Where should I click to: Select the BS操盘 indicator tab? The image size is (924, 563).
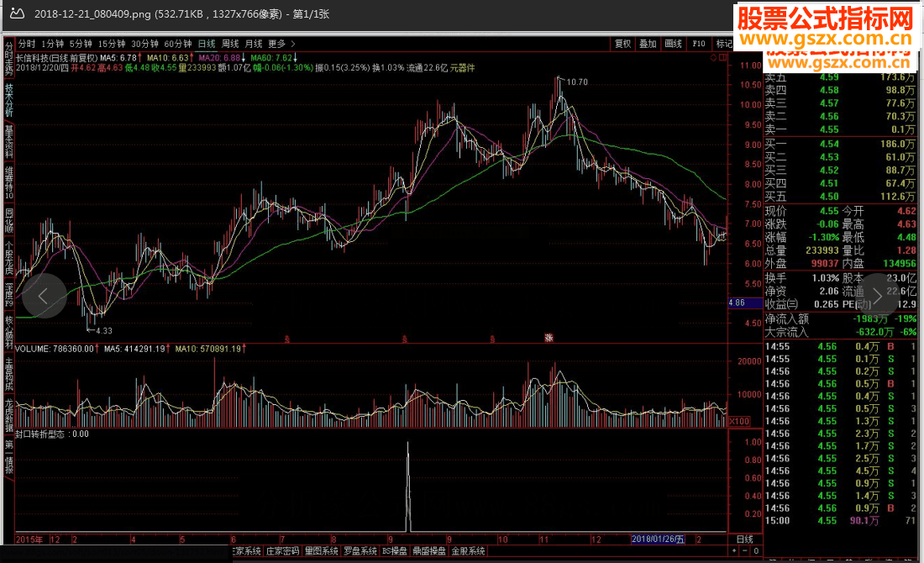coord(395,551)
